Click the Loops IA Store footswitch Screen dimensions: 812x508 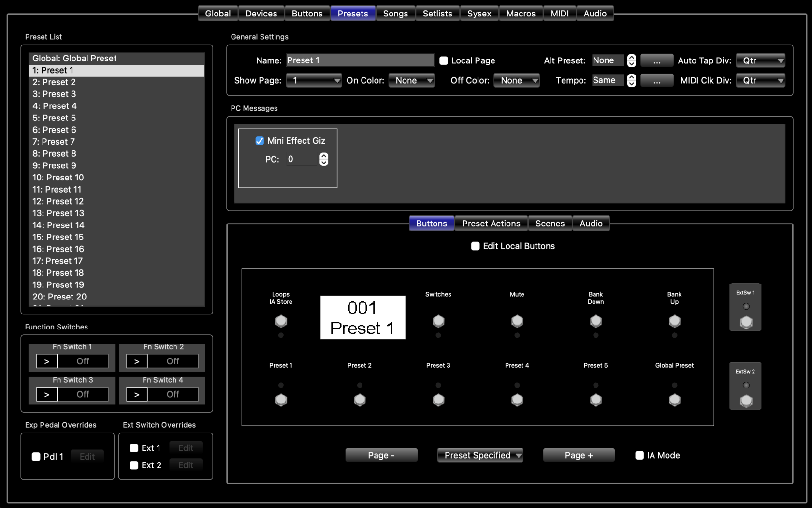coord(281,321)
